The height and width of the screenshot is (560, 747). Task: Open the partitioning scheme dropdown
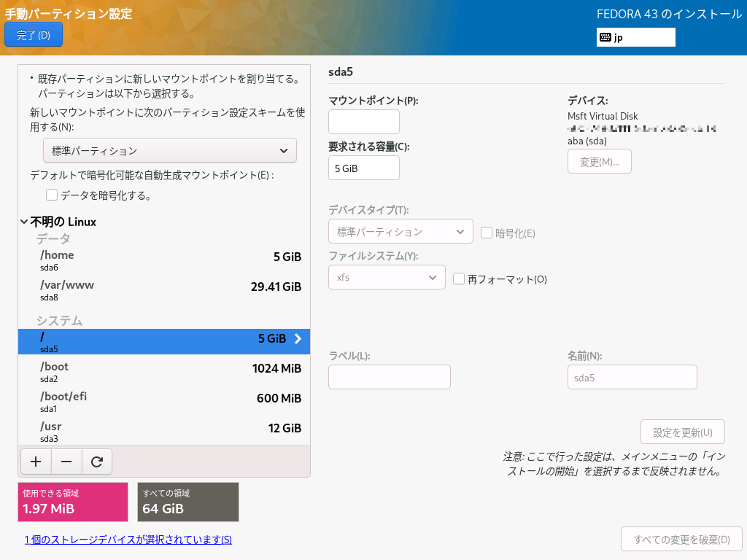point(169,151)
